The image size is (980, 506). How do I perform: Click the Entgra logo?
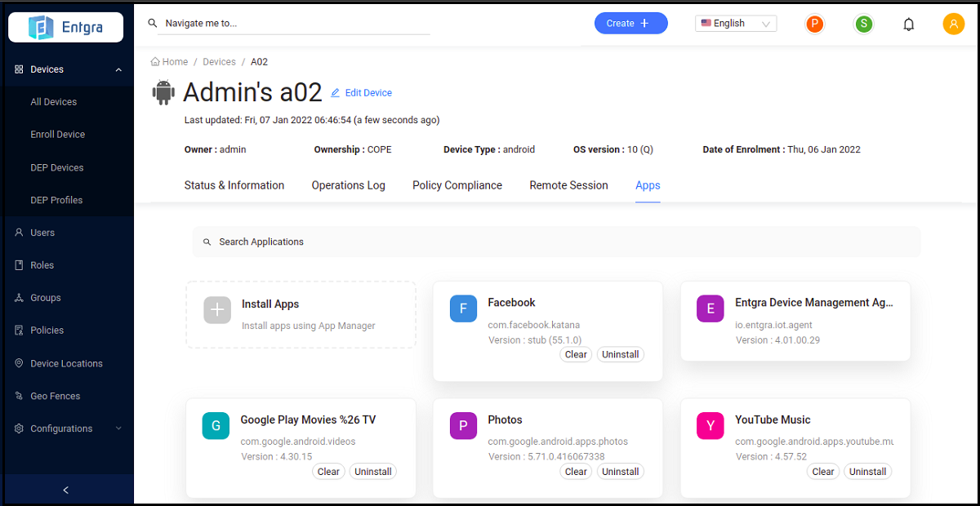pyautogui.click(x=65, y=27)
